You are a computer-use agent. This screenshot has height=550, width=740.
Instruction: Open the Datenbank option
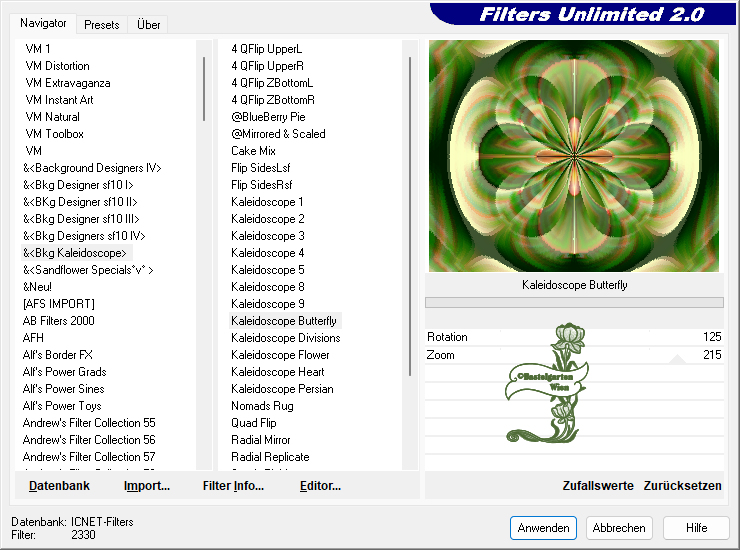point(59,486)
